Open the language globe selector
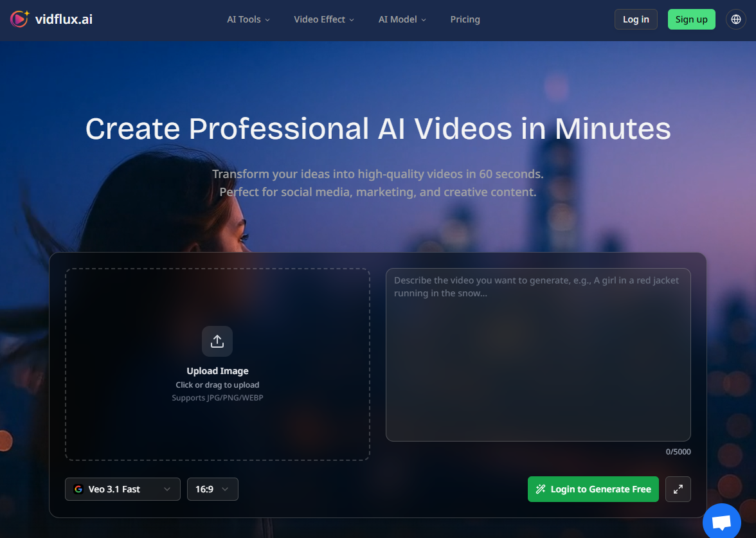This screenshot has height=538, width=756. (736, 19)
